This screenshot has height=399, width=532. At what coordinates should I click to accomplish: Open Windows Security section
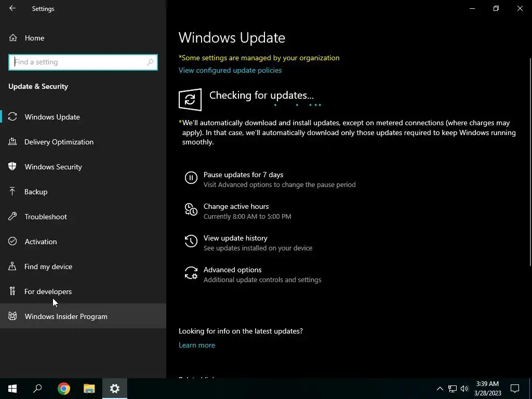[x=83, y=167]
